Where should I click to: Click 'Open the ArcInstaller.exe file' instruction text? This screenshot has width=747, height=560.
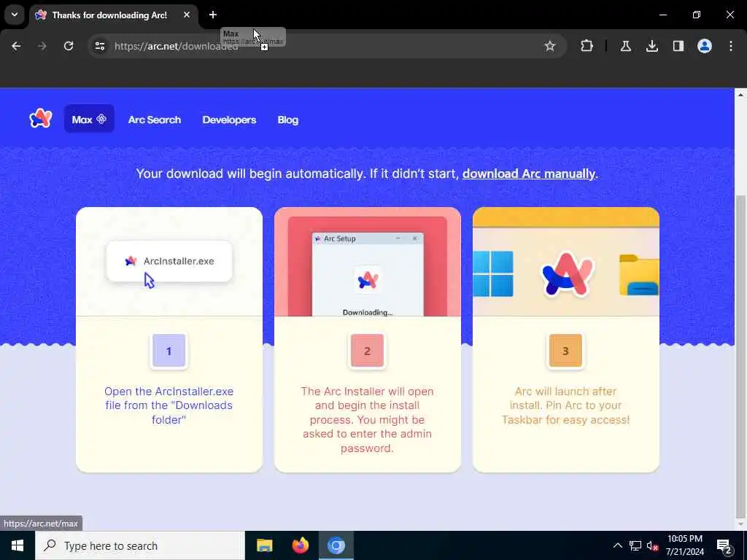pos(169,405)
